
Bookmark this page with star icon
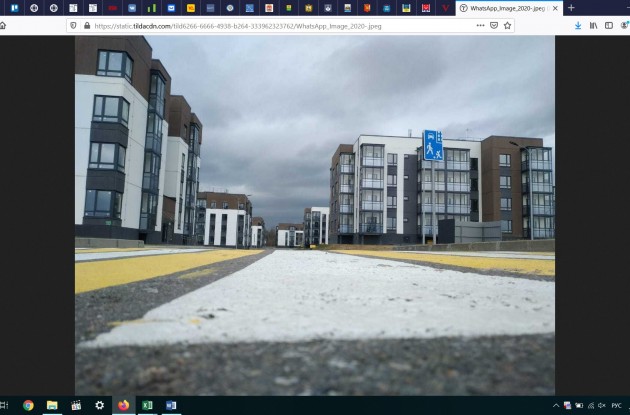pyautogui.click(x=507, y=25)
